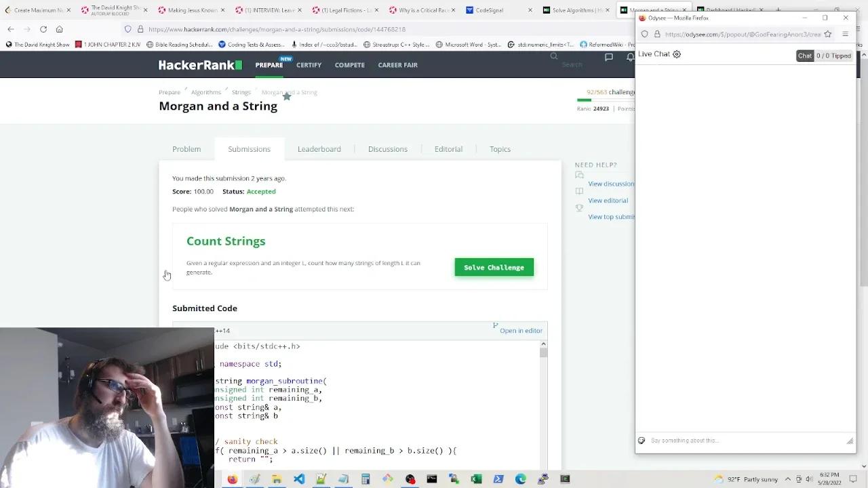Screen dimensions: 868x488
Task: Click the weather widget showing 92°F
Action: [745, 479]
